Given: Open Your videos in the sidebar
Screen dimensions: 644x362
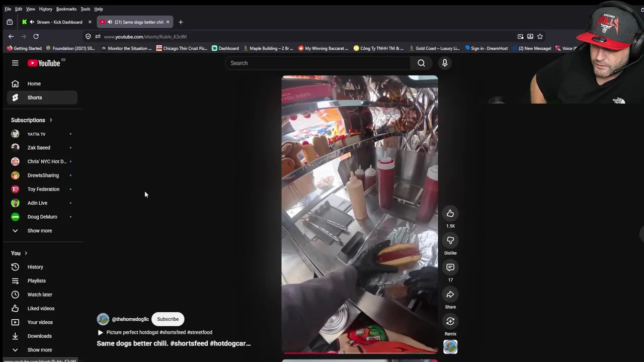Looking at the screenshot, I should click(x=42, y=322).
